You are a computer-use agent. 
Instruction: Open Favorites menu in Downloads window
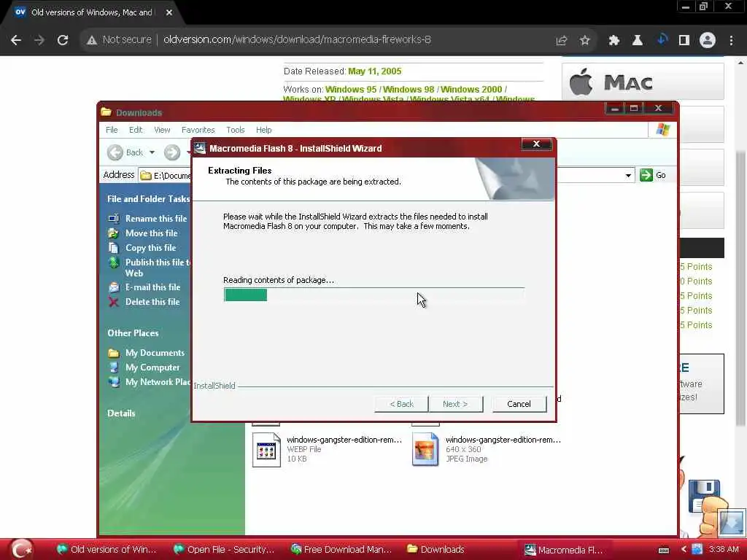tap(198, 130)
